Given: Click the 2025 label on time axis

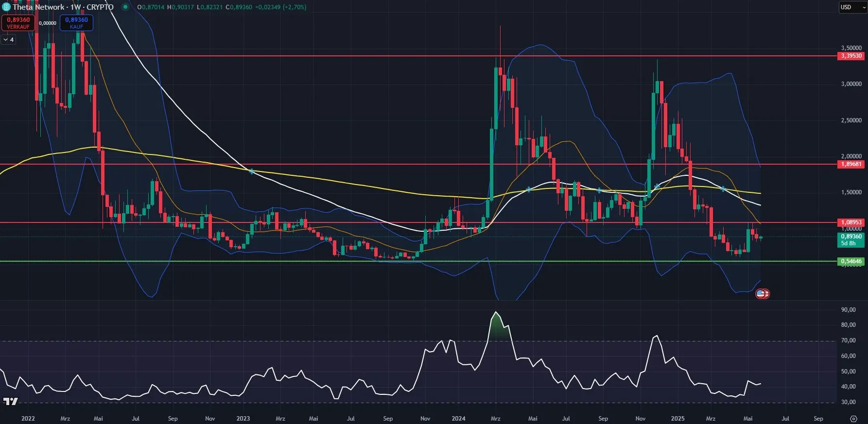Looking at the screenshot, I should (x=677, y=419).
